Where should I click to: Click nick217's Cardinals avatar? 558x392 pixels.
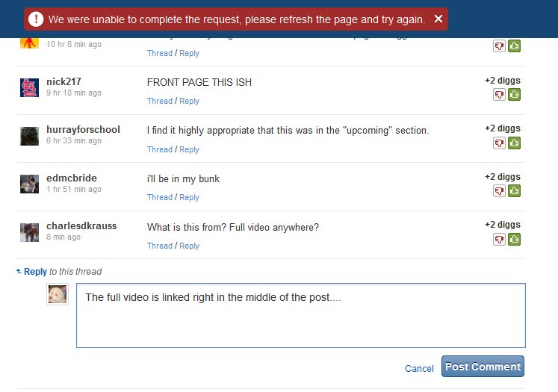coord(29,87)
